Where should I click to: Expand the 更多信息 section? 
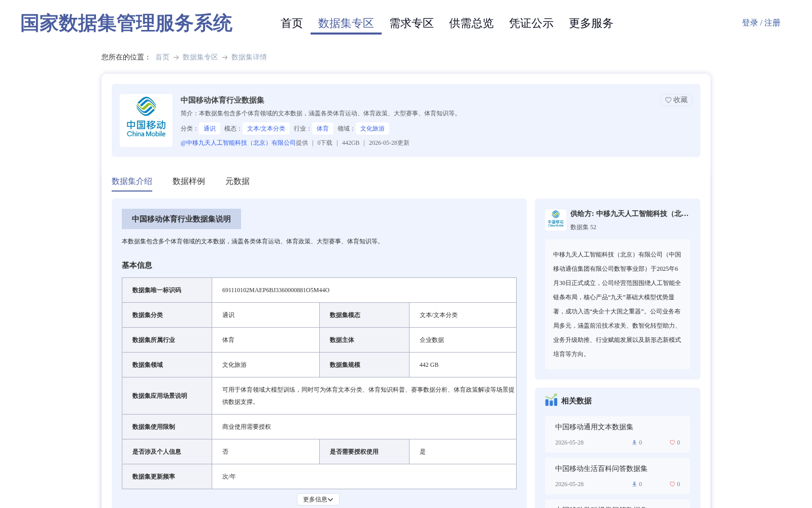pyautogui.click(x=318, y=499)
